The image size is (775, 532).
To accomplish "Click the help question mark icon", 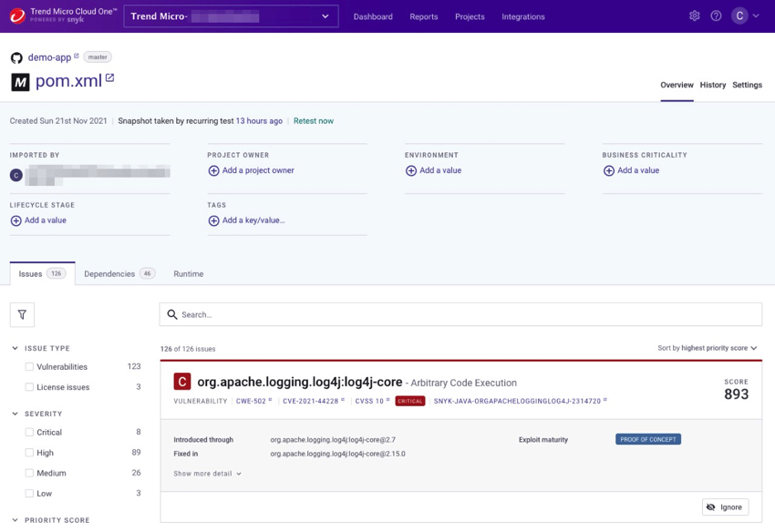I will (716, 16).
